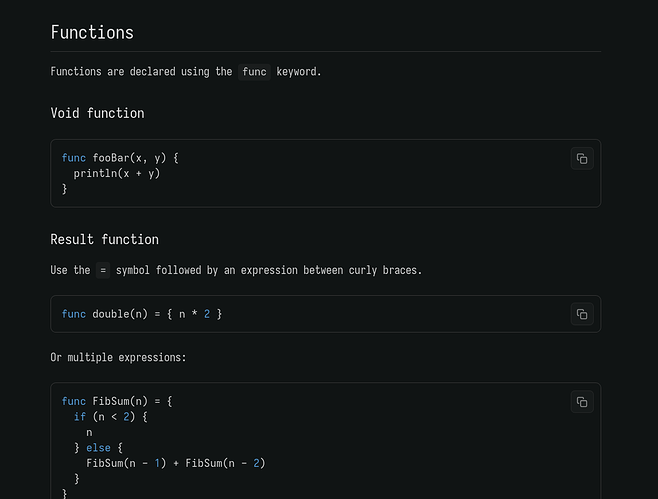Click the FibSum(n - 2) recursive call
The width and height of the screenshot is (658, 499).
click(225, 463)
